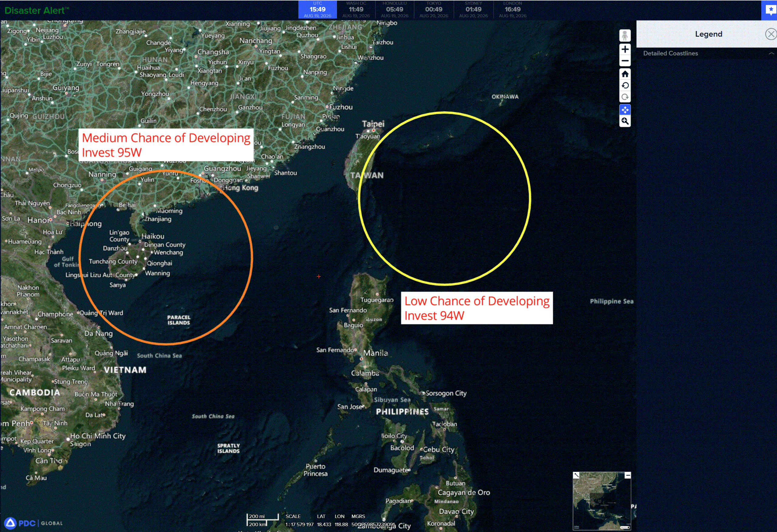Click the Mapbox attribution badge in overview
Viewport: 777px width, 532px height.
(x=624, y=527)
